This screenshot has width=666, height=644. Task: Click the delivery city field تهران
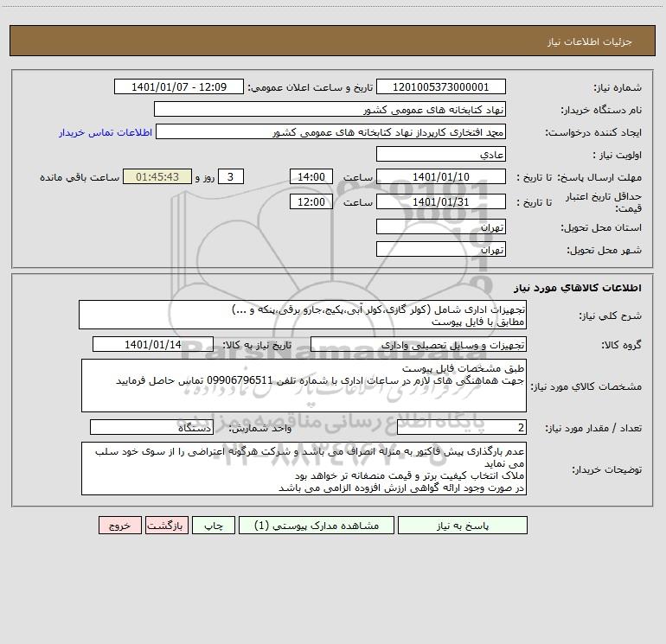pyautogui.click(x=441, y=249)
